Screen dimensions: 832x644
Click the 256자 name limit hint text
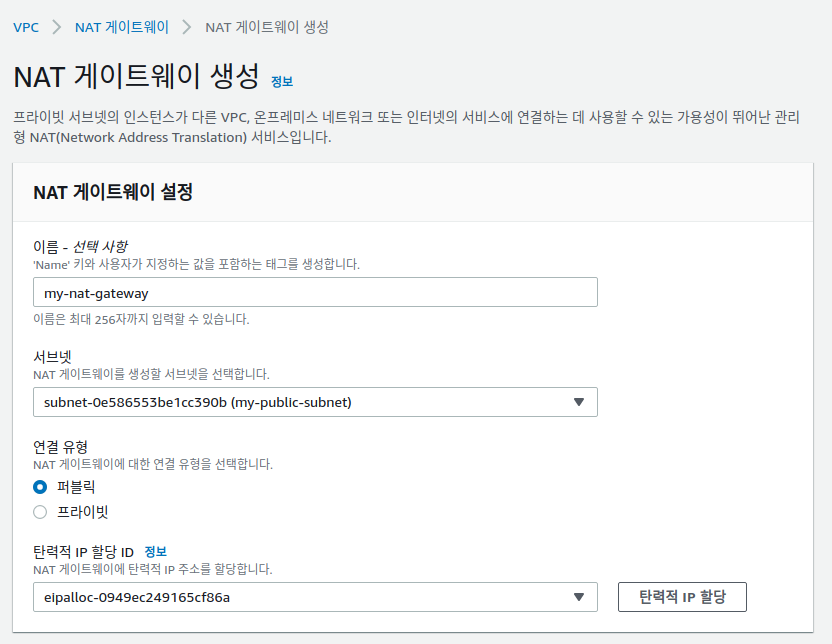[x=141, y=319]
